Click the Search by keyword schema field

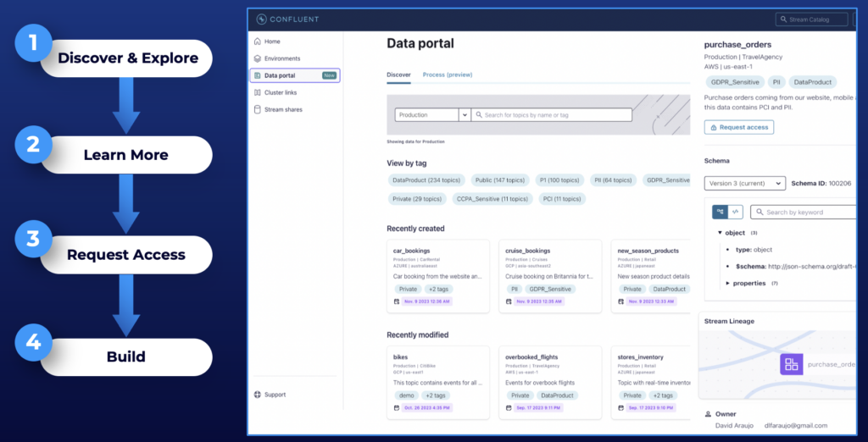[804, 212]
